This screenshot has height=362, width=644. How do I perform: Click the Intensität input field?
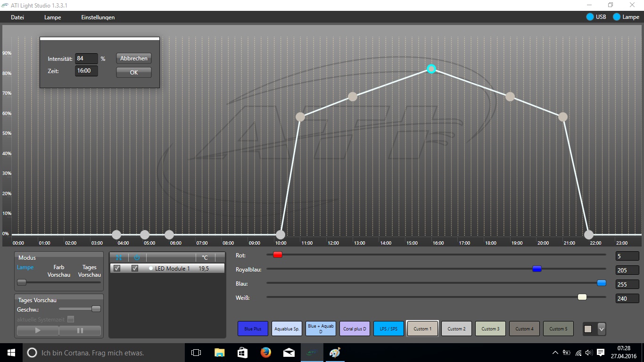coord(86,58)
